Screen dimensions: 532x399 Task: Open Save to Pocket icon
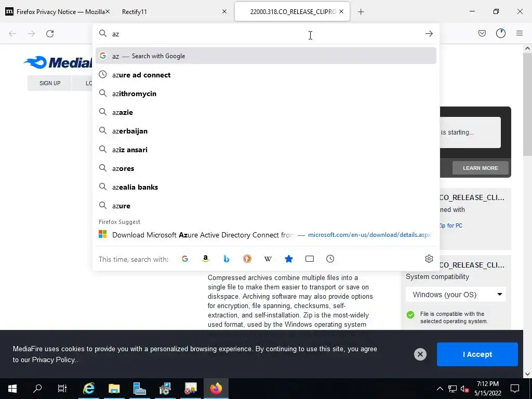click(482, 33)
